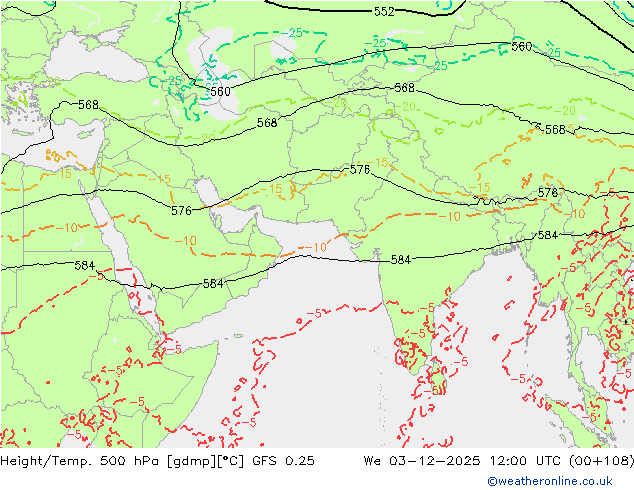The height and width of the screenshot is (490, 634).
Task: Click the 568 contour label over Turkey
Action: (88, 105)
